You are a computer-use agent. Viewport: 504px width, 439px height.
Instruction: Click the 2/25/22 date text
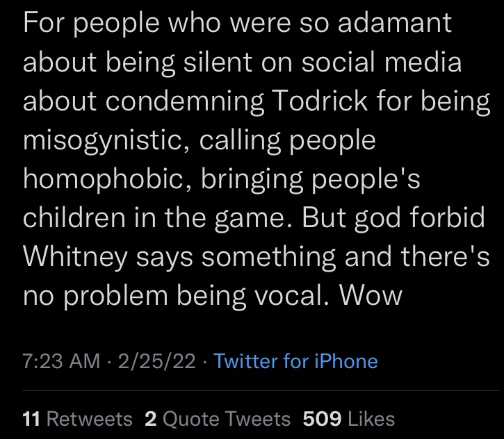(x=157, y=361)
